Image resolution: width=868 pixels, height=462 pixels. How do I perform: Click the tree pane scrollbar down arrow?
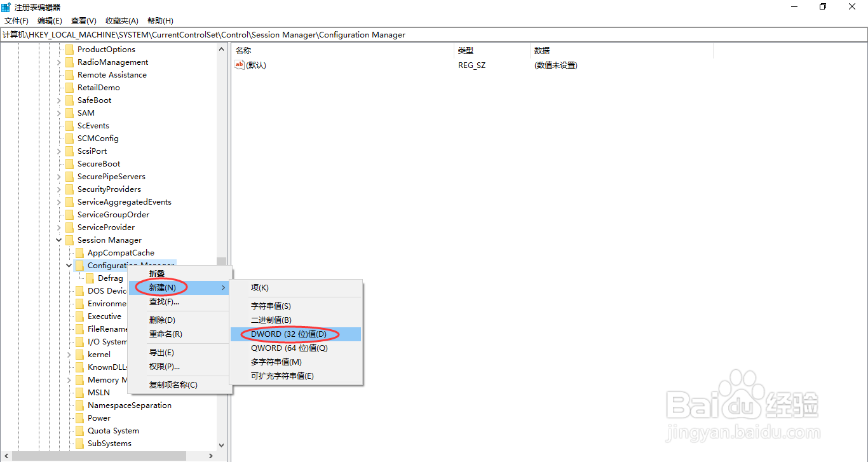221,445
